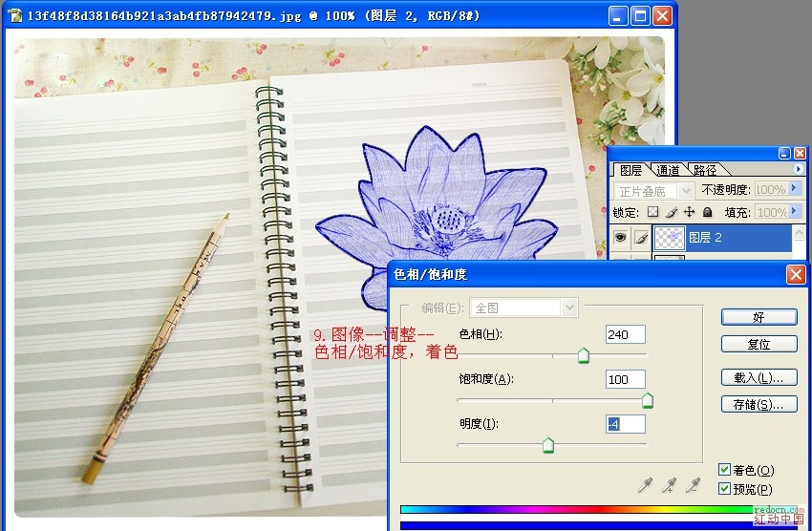Screen dimensions: 812x531
Task: Hide 图层 2 with the eye icon
Action: tap(620, 238)
